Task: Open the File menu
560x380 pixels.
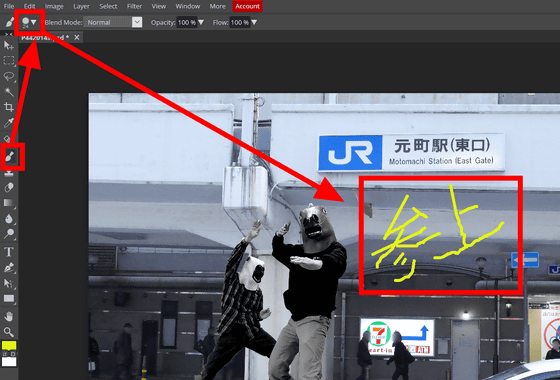Action: [9, 6]
